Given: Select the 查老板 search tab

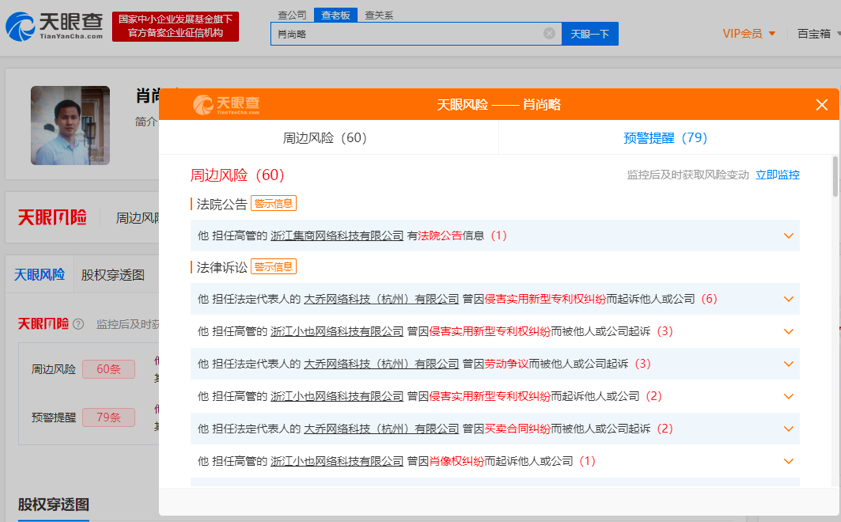Looking at the screenshot, I should [x=335, y=15].
